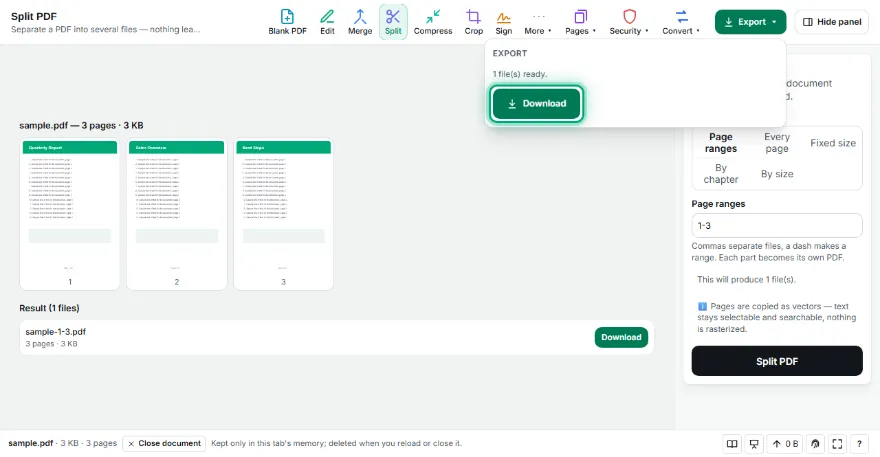This screenshot has width=880, height=457.
Task: Switch to Every page split mode
Action: click(777, 143)
